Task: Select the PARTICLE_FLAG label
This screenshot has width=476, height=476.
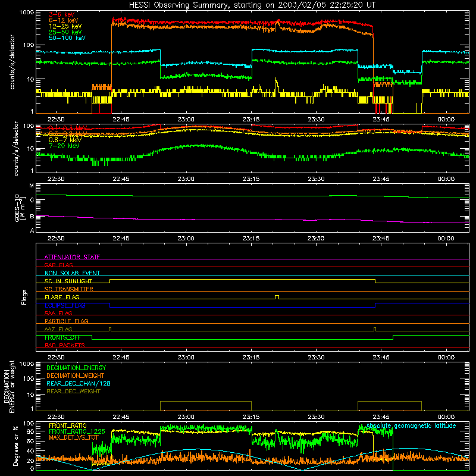Action: tap(67, 321)
